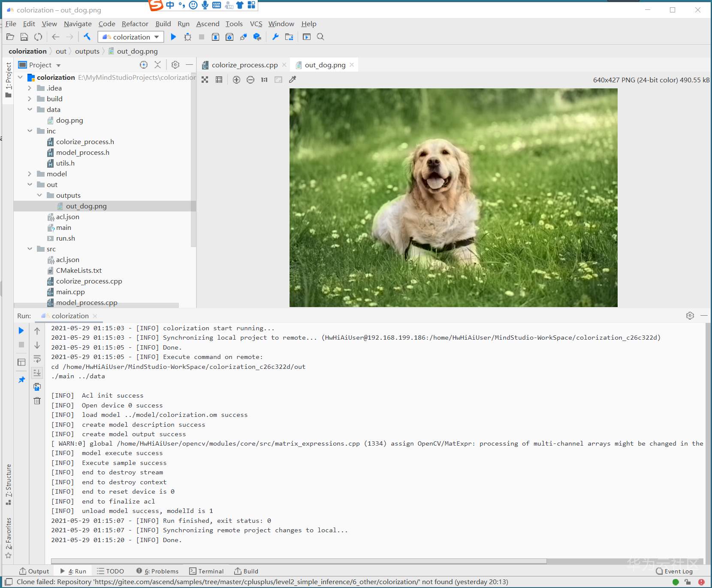Click the Search Everywhere magnifier icon
Viewport: 712px width, 588px height.
tap(320, 37)
